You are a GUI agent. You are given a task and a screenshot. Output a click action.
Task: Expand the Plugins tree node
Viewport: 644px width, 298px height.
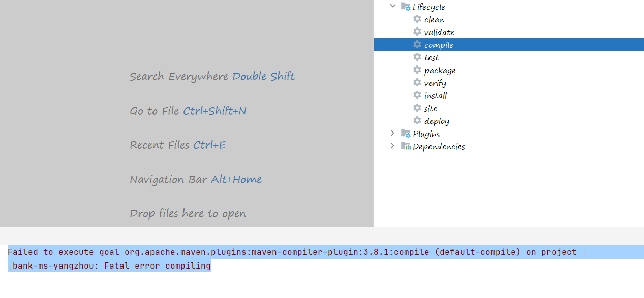[392, 133]
